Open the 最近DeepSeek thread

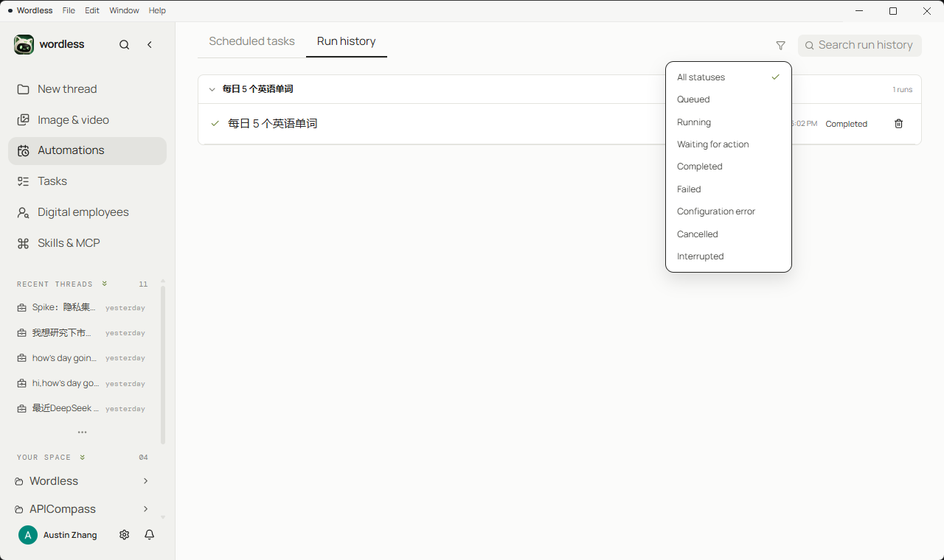click(81, 408)
